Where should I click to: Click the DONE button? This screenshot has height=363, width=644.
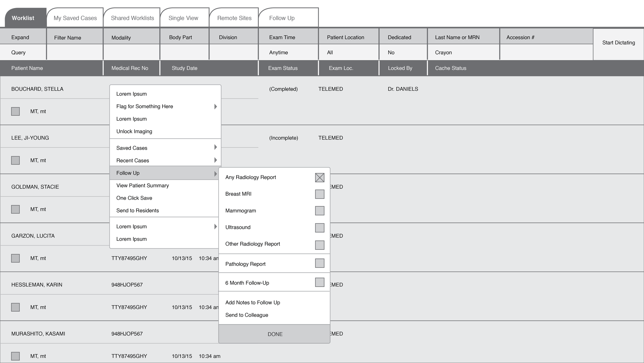274,334
